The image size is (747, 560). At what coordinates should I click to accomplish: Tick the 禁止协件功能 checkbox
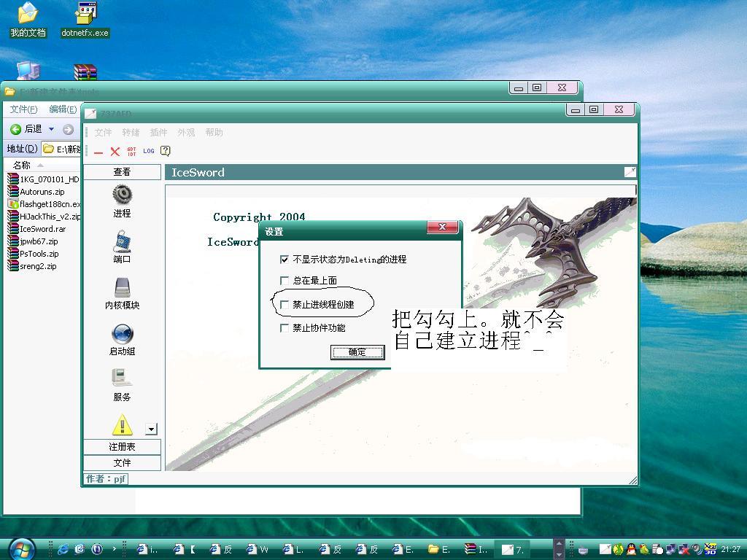[285, 327]
